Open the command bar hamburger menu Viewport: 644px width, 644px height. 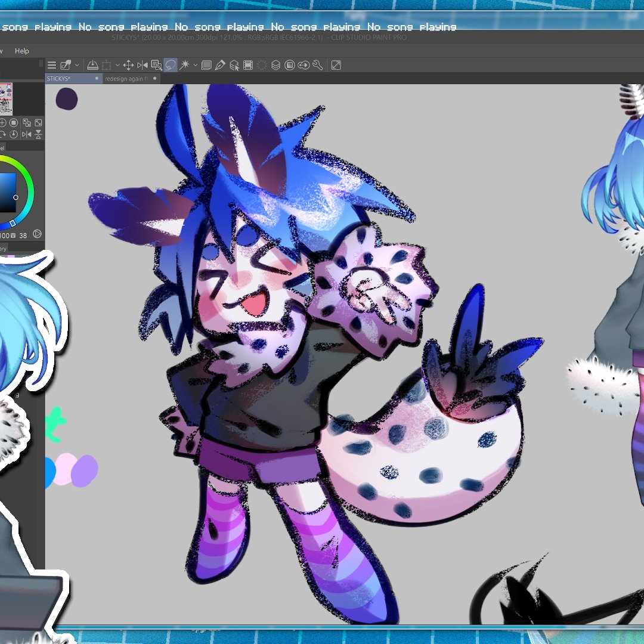pyautogui.click(x=52, y=66)
